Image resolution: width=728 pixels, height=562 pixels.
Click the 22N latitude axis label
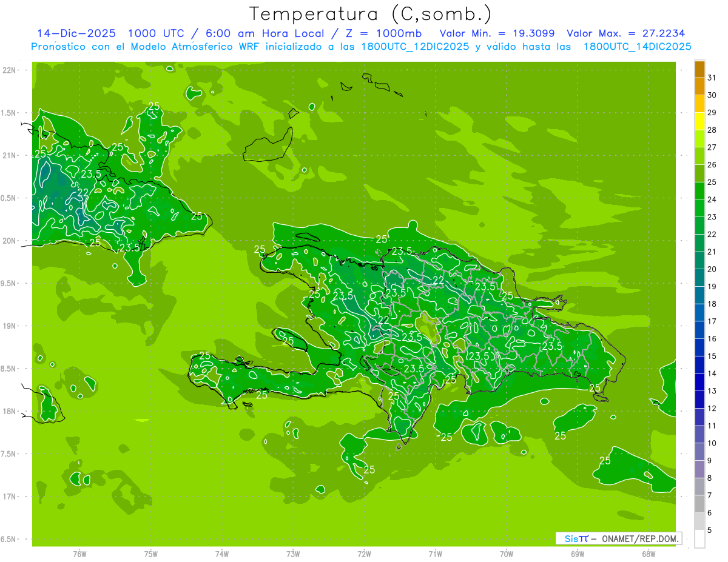(10, 70)
